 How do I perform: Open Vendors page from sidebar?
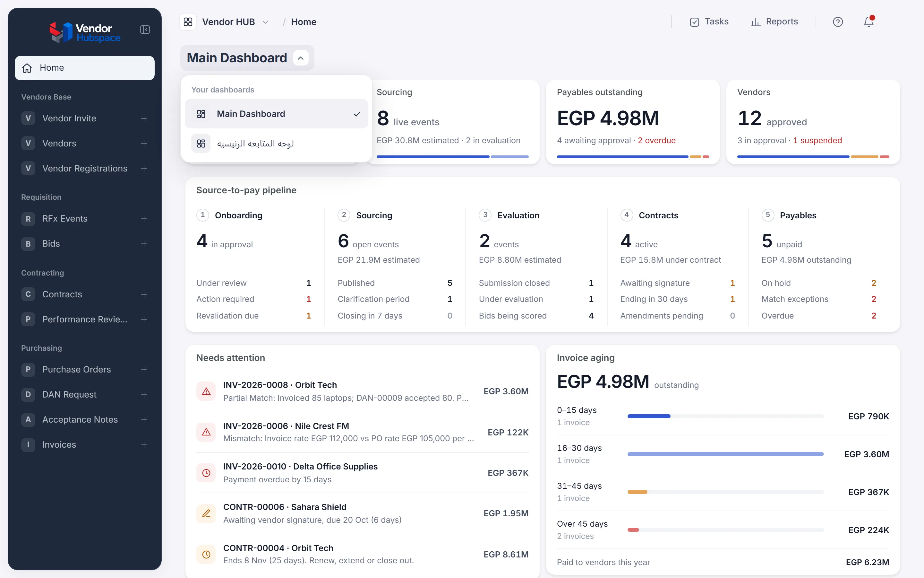[59, 144]
